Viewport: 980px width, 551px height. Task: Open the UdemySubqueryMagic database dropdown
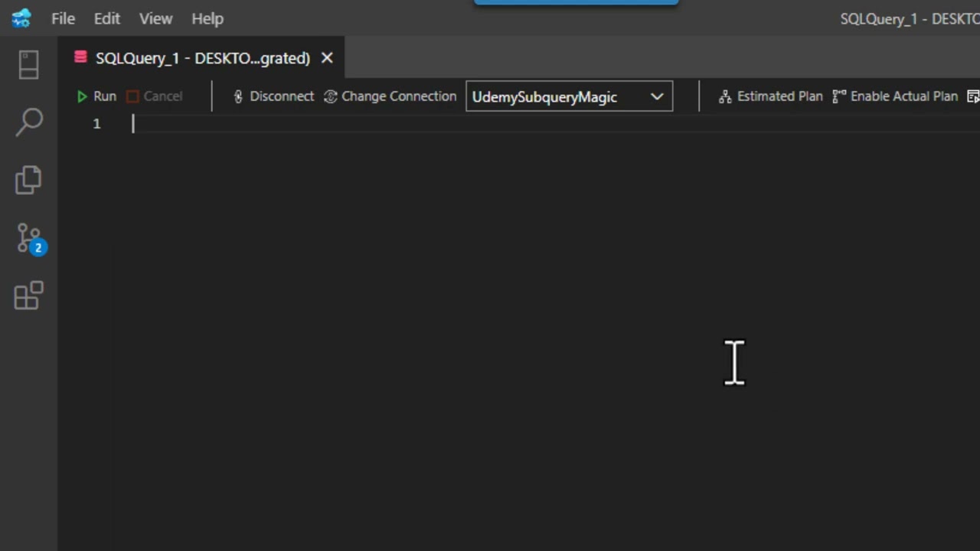(569, 96)
